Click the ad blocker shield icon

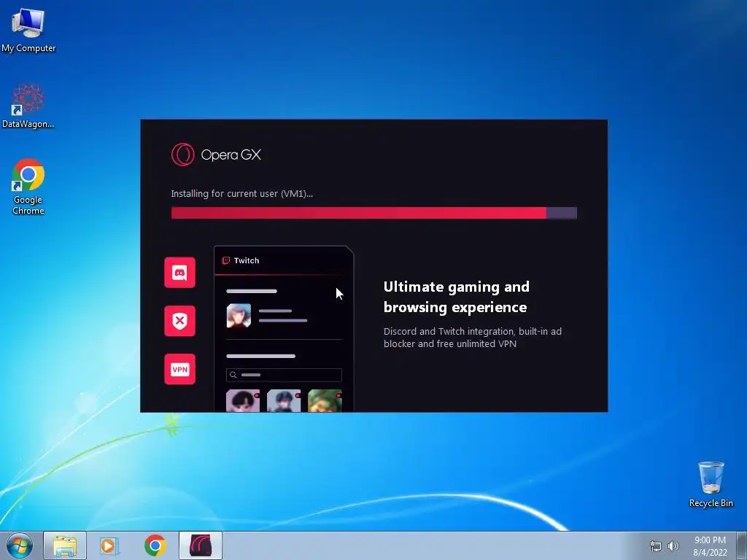(x=179, y=321)
